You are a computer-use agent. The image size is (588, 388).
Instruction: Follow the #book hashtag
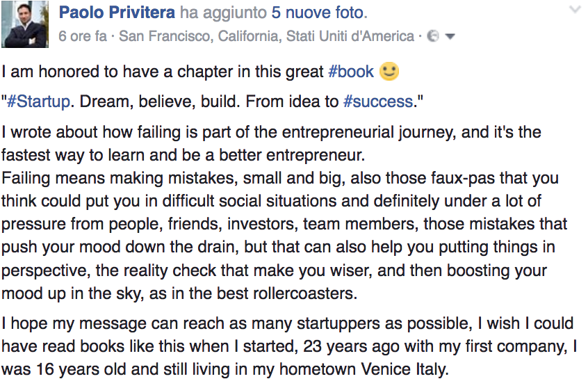click(x=351, y=72)
